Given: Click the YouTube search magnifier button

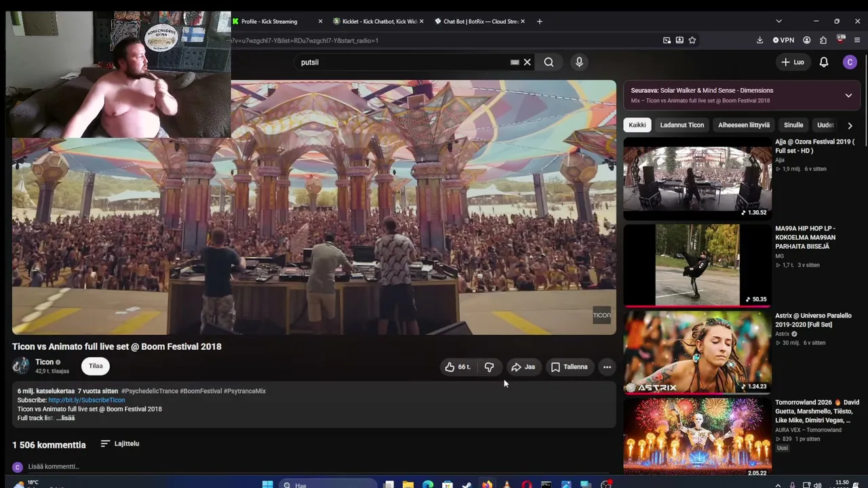Looking at the screenshot, I should (549, 62).
